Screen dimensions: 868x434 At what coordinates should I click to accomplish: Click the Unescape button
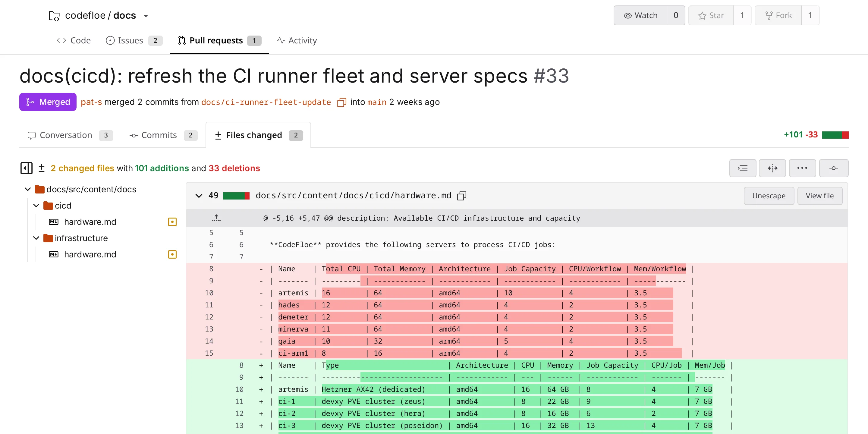(x=769, y=196)
